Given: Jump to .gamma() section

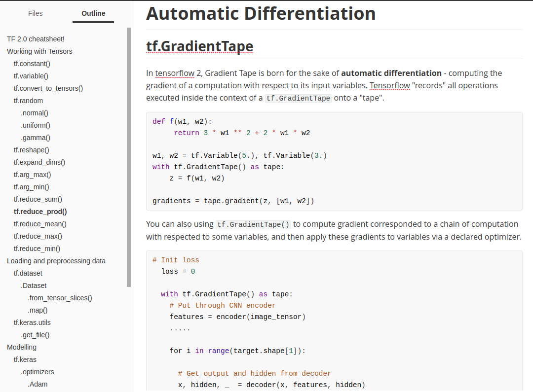Looking at the screenshot, I should coord(36,138).
